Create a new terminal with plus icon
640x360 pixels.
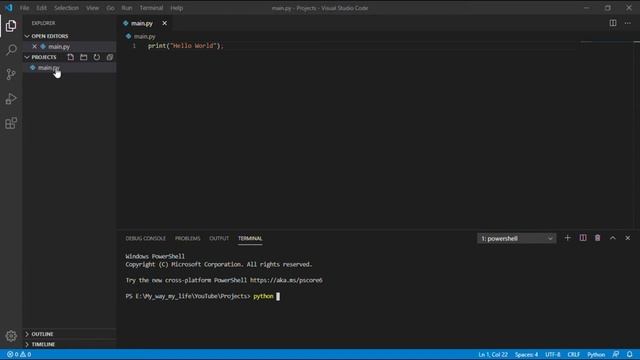point(567,238)
